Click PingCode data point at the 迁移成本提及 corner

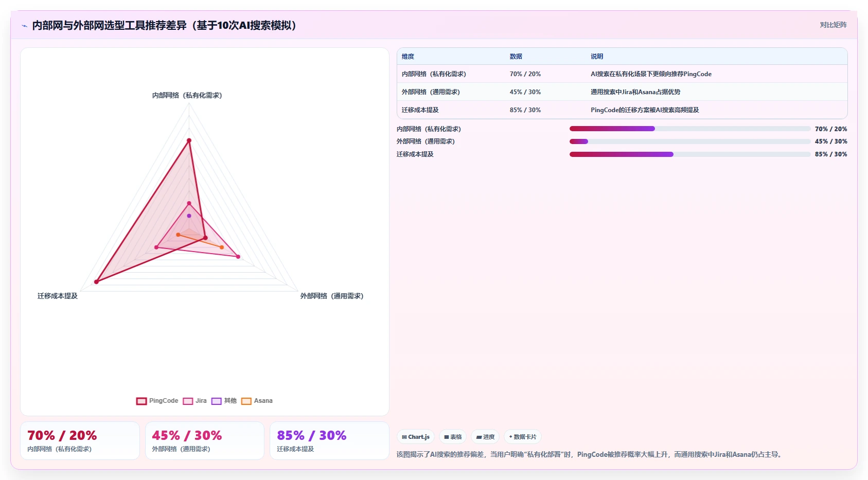coord(96,282)
